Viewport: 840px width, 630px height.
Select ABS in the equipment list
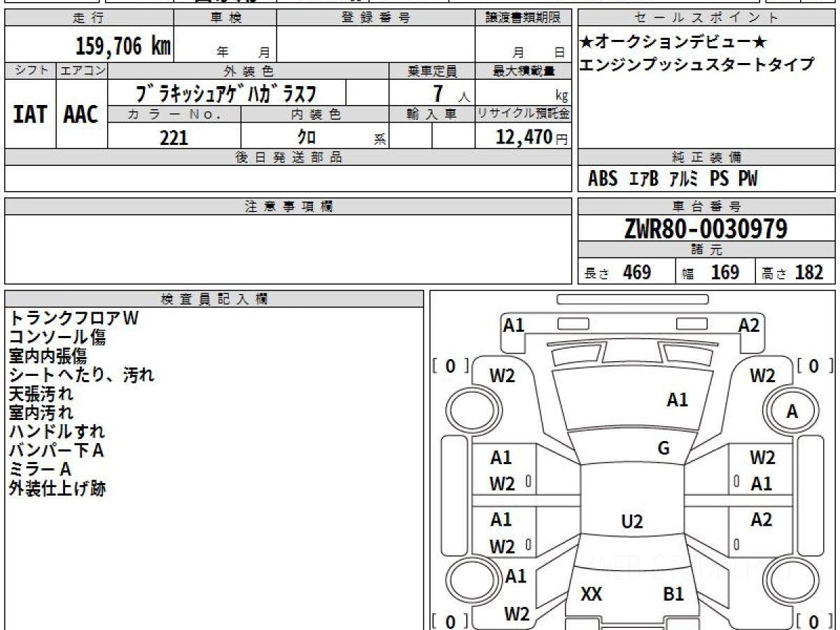[603, 179]
